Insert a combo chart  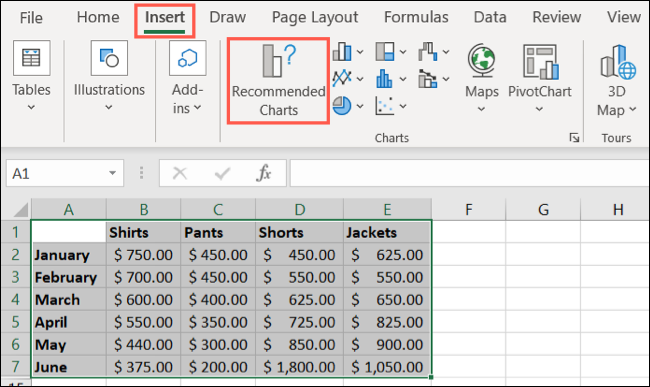(x=428, y=79)
